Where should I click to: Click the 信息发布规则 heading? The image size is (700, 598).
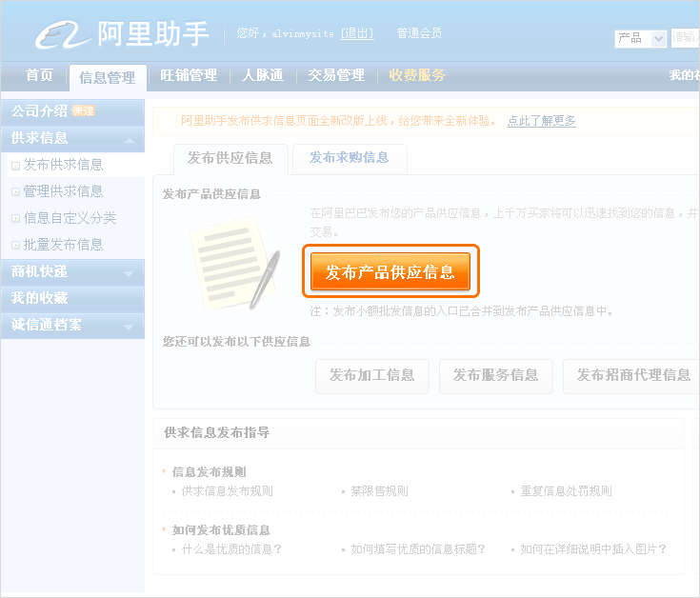pos(210,472)
